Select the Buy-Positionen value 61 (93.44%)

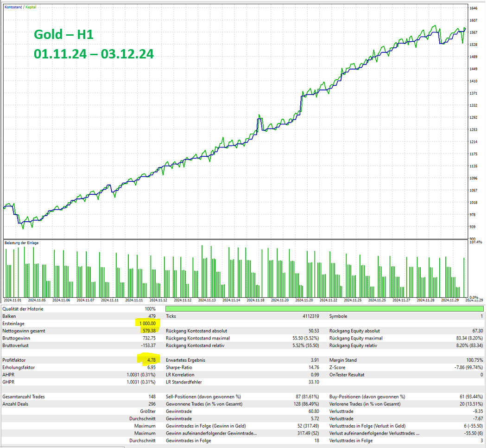point(471,397)
